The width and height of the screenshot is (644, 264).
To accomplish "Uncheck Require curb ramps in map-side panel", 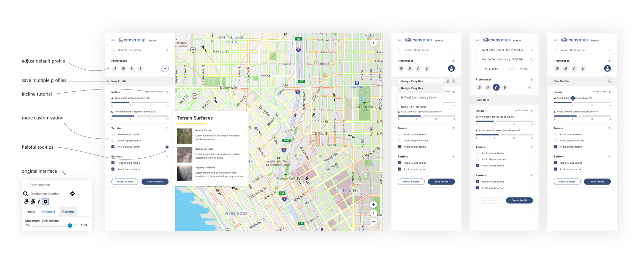I will point(113,163).
